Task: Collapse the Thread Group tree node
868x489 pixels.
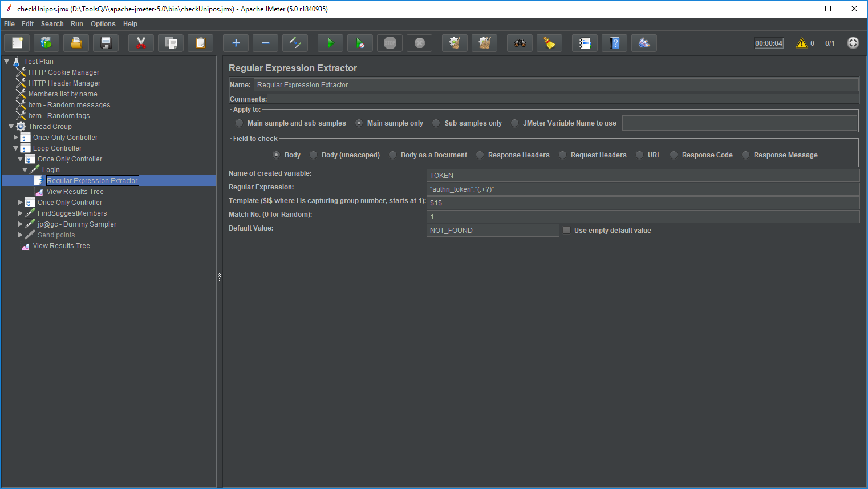Action: [x=11, y=127]
